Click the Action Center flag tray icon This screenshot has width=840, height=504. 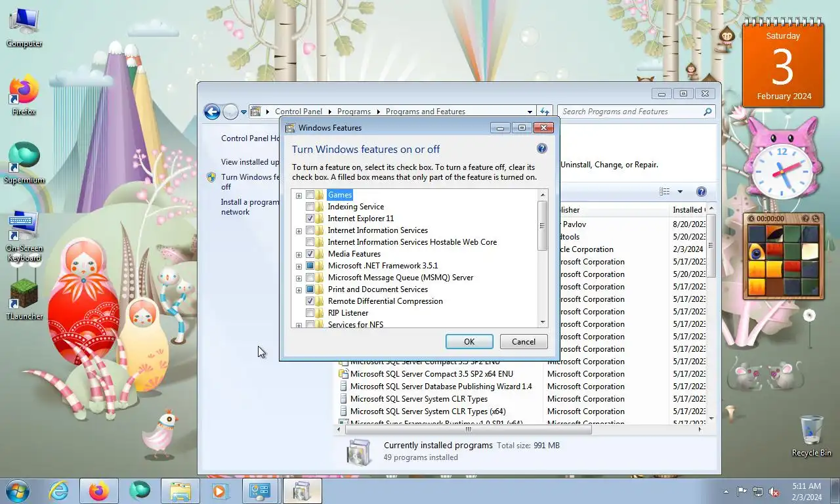pos(742,491)
